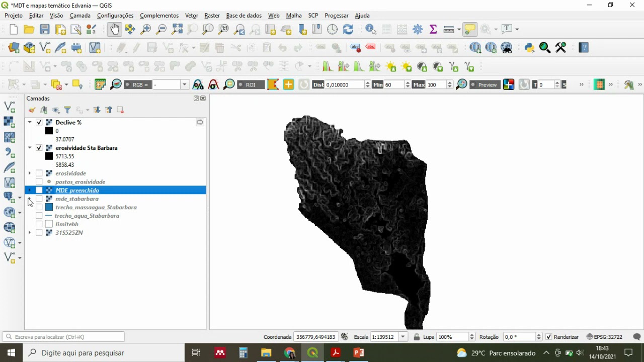Remove selected layer from Camadas panel
Viewport: 644px width, 362px height.
120,110
